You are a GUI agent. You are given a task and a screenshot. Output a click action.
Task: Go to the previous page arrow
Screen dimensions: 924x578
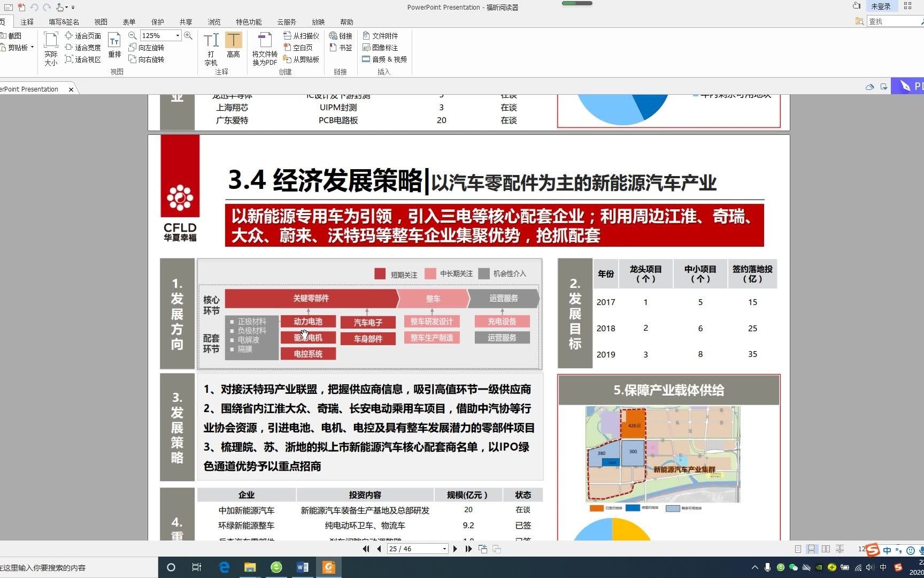click(379, 549)
